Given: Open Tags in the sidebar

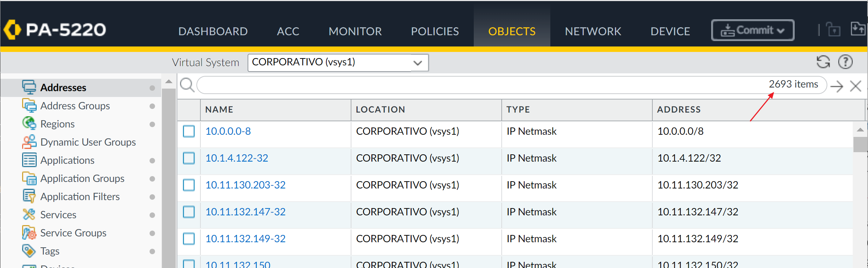Looking at the screenshot, I should coord(50,251).
